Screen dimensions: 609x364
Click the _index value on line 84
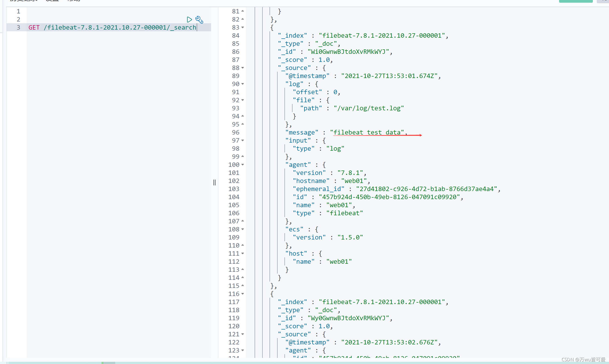[x=382, y=35]
